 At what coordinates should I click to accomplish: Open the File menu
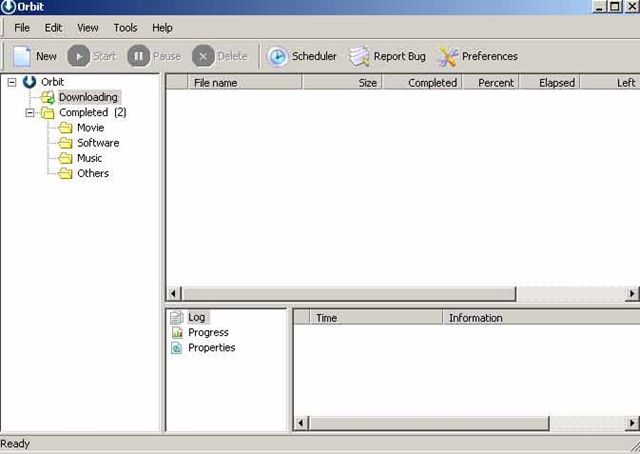(x=22, y=28)
